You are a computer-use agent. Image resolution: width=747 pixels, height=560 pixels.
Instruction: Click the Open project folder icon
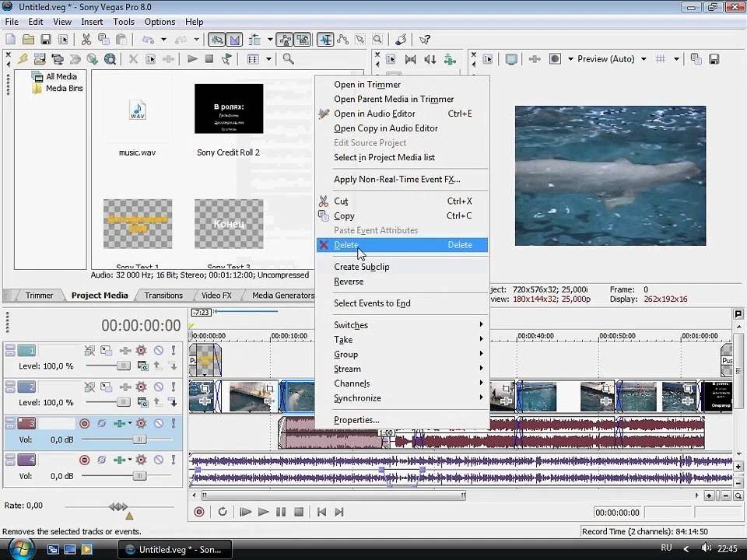pyautogui.click(x=28, y=40)
